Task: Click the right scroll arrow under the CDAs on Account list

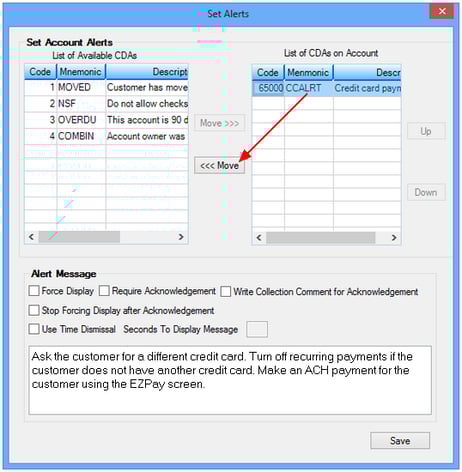Action: 394,238
